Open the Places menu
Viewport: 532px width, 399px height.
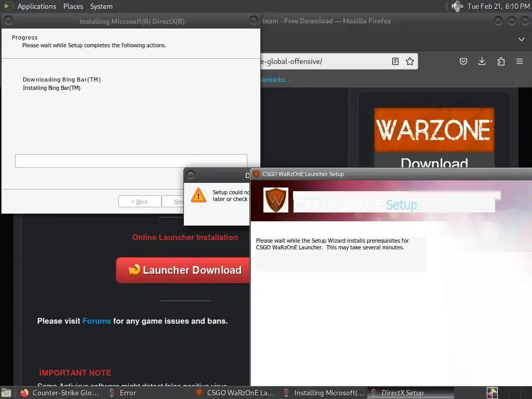73,6
